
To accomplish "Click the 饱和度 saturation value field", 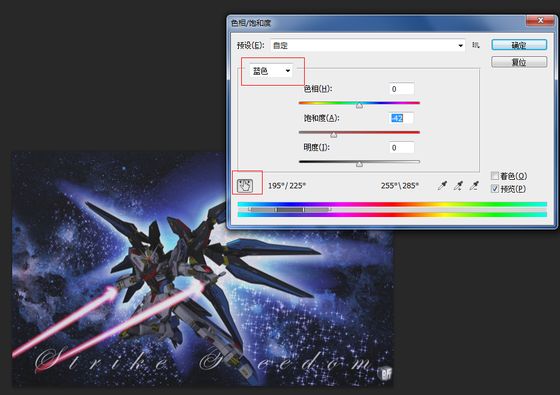I will (401, 118).
